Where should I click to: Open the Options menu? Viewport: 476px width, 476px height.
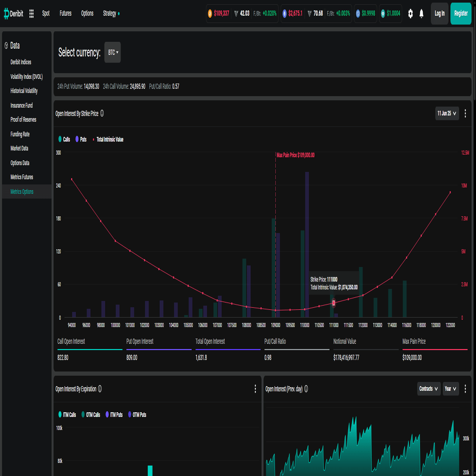point(87,14)
